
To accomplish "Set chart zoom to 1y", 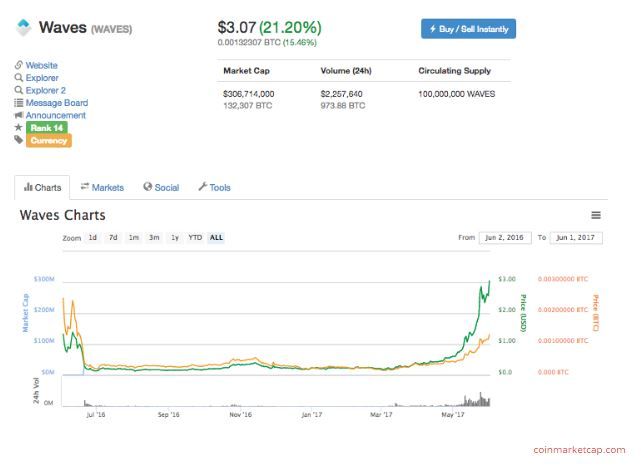I will tap(175, 237).
